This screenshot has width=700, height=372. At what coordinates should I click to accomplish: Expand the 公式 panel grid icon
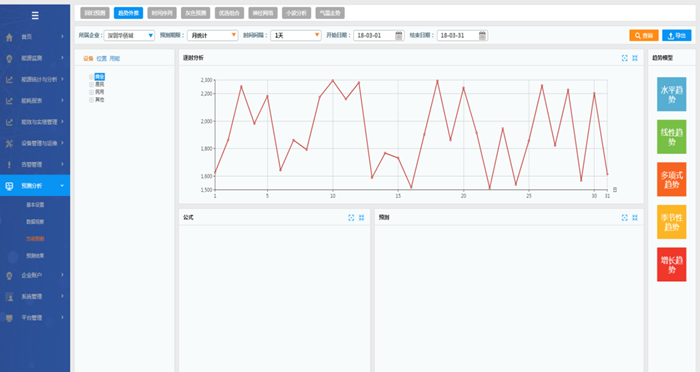tap(362, 217)
